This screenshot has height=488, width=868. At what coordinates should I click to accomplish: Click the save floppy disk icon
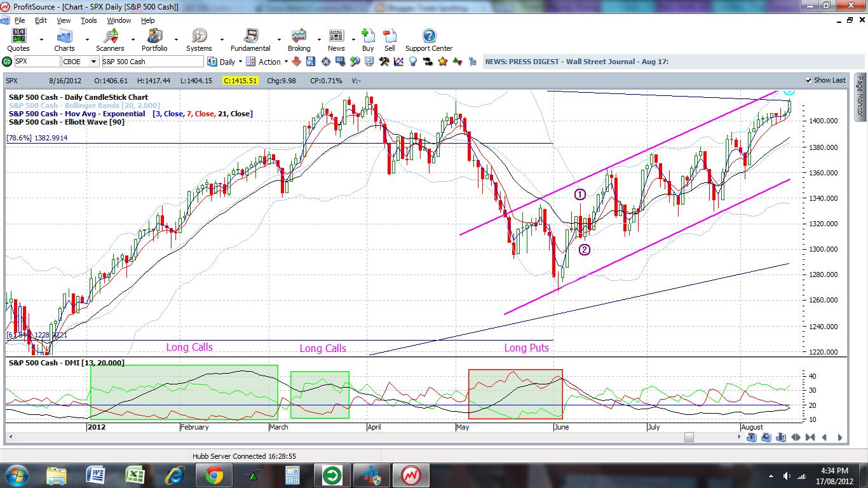(x=311, y=62)
